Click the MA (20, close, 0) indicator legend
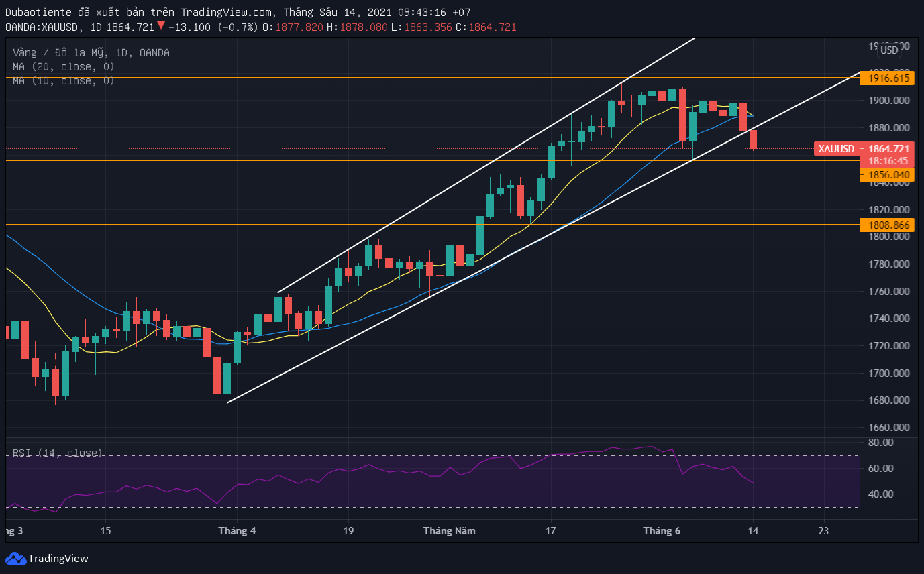The width and height of the screenshot is (924, 574). [x=64, y=67]
